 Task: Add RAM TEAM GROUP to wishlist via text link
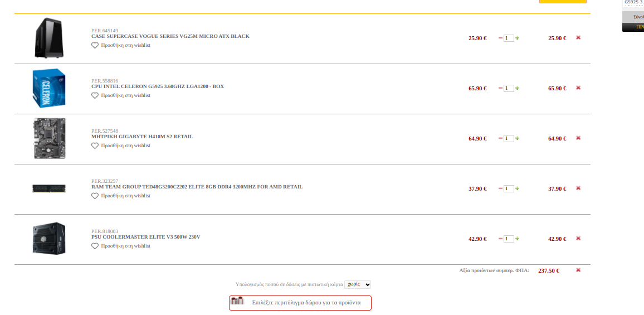coord(126,196)
